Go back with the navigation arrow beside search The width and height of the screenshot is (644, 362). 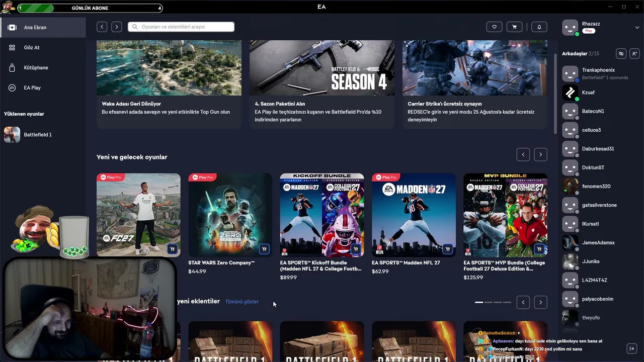(x=102, y=27)
